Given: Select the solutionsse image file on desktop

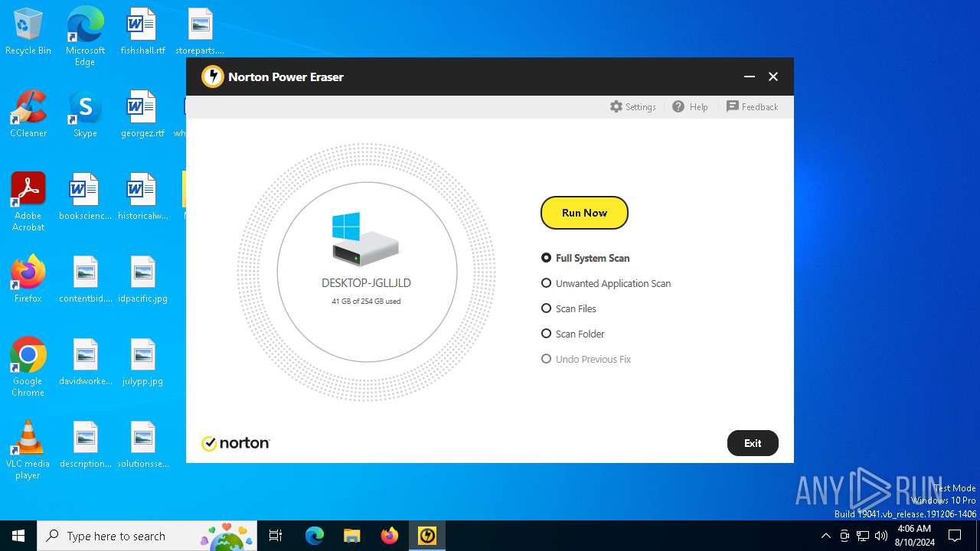Looking at the screenshot, I should point(142,445).
